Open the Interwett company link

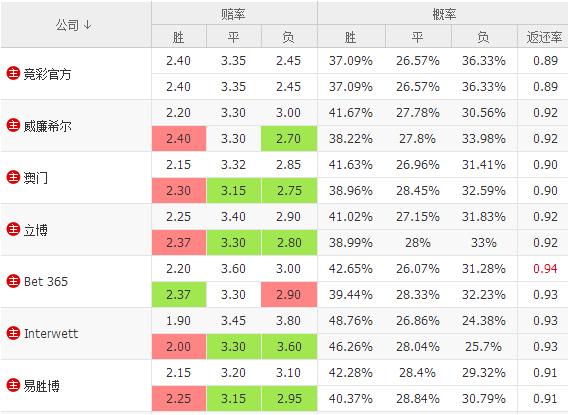(x=51, y=333)
